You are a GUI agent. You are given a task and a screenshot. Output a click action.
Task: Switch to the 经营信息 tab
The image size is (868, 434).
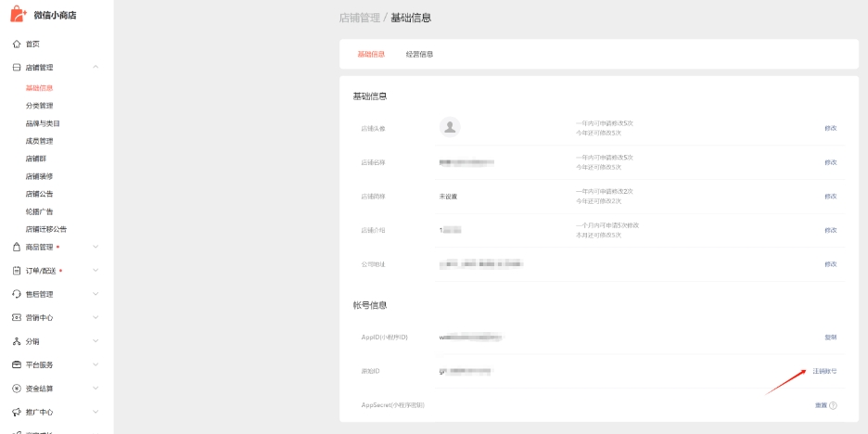[x=419, y=54]
